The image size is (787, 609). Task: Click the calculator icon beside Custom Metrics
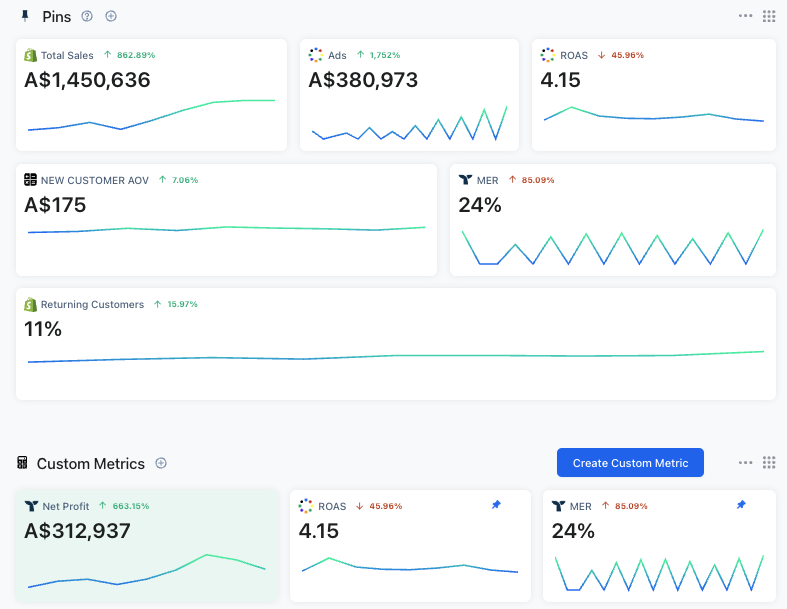pos(22,462)
